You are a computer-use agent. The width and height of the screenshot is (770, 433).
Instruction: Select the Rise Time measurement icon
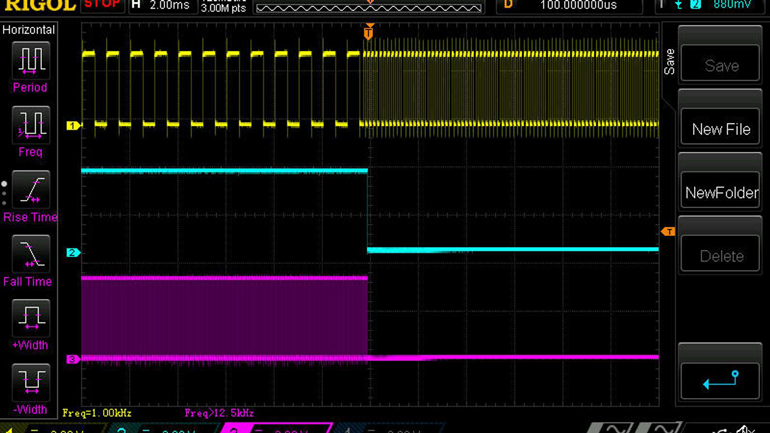click(x=30, y=189)
